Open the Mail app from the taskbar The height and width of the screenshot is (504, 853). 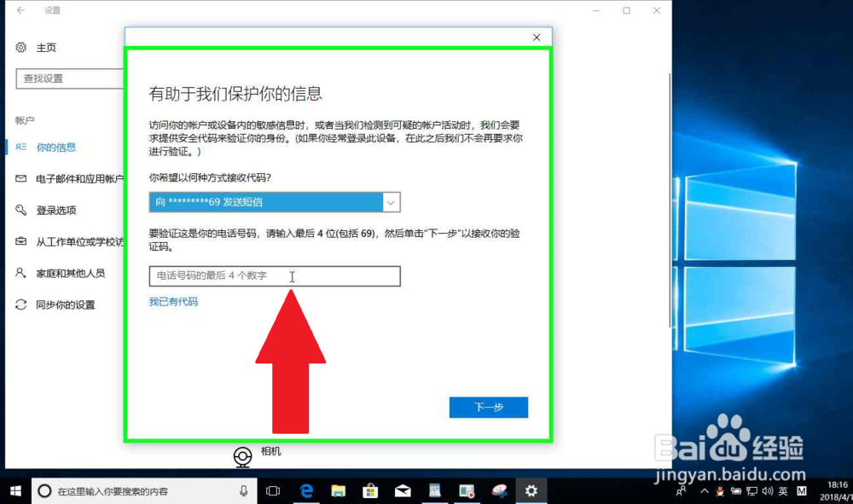pyautogui.click(x=402, y=490)
